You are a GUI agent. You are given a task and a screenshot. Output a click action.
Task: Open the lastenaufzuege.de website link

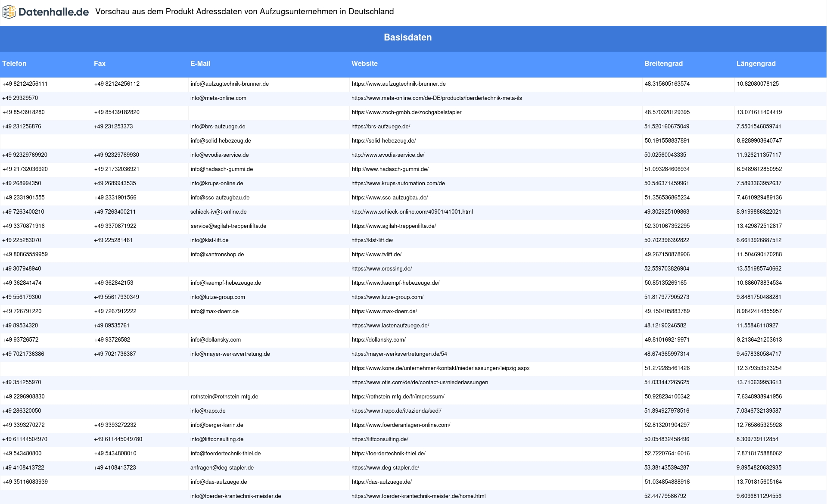tap(390, 326)
